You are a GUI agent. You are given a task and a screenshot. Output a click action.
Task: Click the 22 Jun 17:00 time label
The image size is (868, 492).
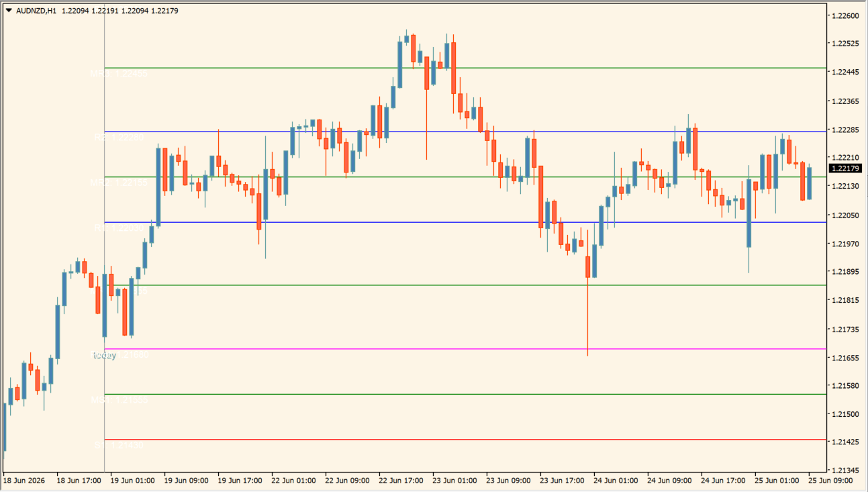click(401, 481)
